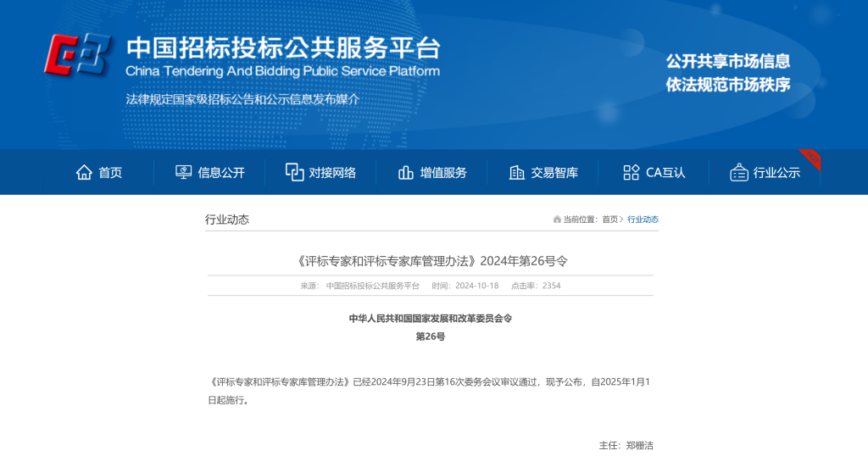Click the paragraph beginning 《评标专家和评标专家库管理办法》已经
This screenshot has height=456, width=868.
430,391
